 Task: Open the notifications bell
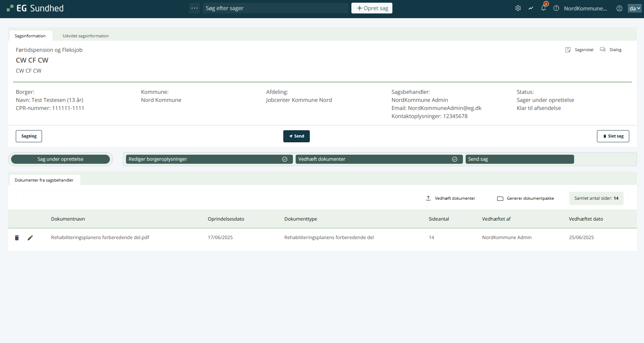tap(543, 8)
